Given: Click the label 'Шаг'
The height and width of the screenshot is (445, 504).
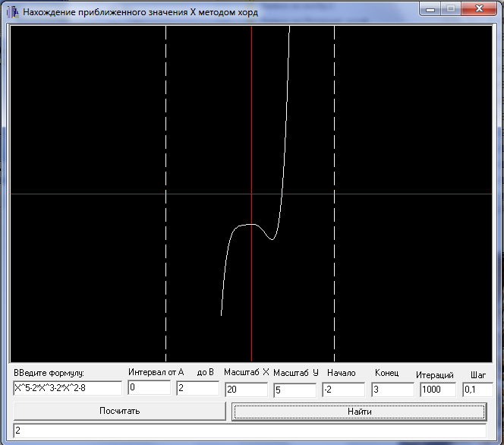Looking at the screenshot, I should coord(478,375).
